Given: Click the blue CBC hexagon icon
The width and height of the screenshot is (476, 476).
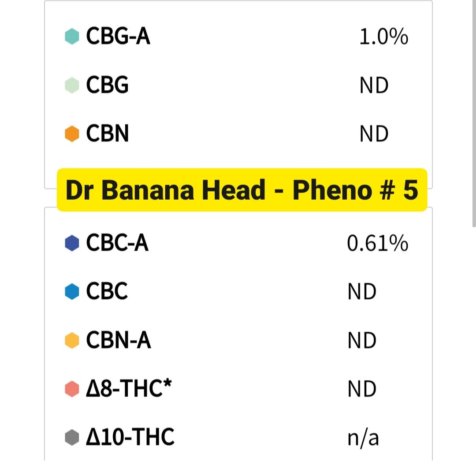Looking at the screenshot, I should 72,292.
